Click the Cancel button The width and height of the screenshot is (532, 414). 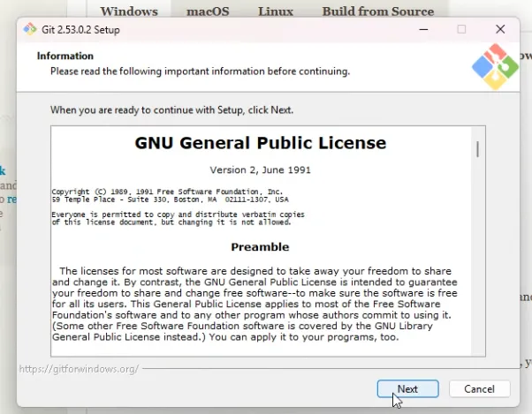479,388
